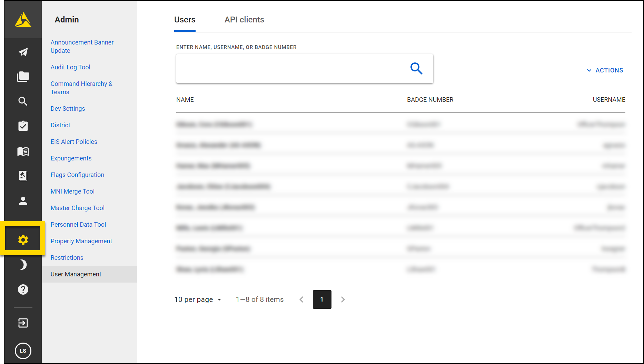Open the clipboard tasks icon
Viewport: 644px width, 364px height.
(x=23, y=126)
